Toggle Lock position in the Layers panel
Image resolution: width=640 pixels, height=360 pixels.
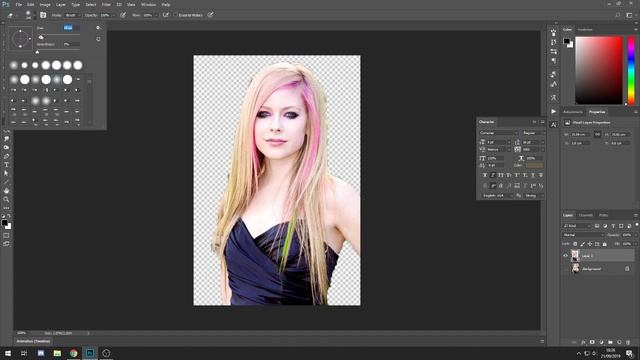590,244
